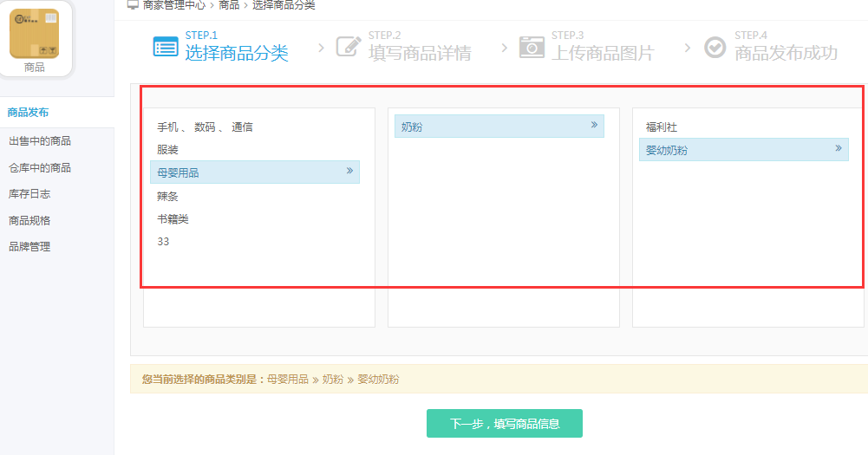Open 商品发布 in sidebar menu
Image resolution: width=868 pixels, height=455 pixels.
pos(28,112)
